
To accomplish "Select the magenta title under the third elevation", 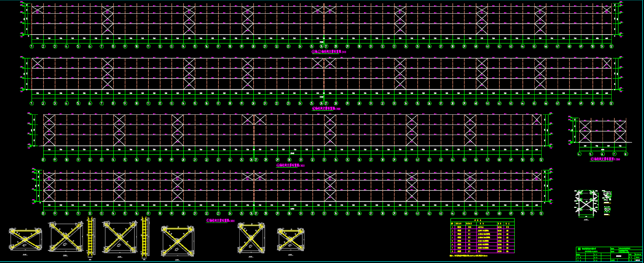I will tap(290, 165).
